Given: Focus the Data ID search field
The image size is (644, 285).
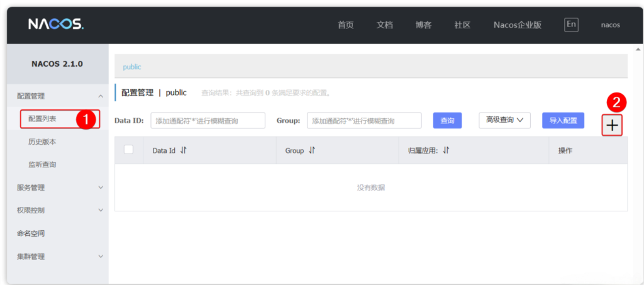Looking at the screenshot, I should point(208,121).
